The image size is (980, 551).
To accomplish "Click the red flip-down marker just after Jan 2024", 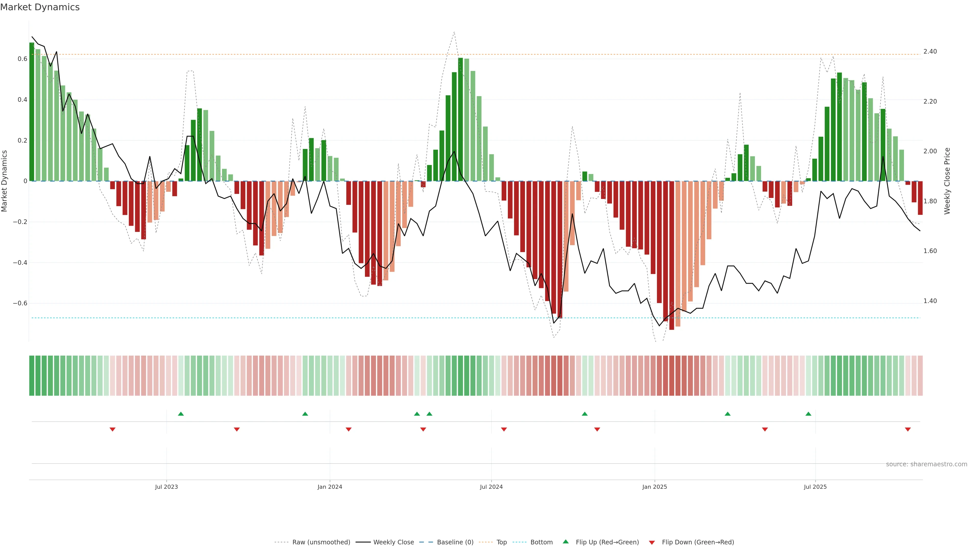I will [348, 429].
